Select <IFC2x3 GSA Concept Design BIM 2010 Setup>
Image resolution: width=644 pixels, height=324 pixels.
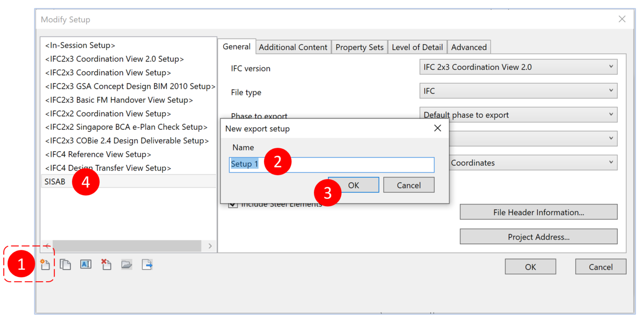130,86
